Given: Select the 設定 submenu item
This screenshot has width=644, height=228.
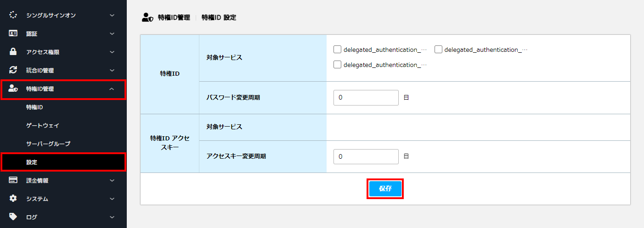Looking at the screenshot, I should pyautogui.click(x=63, y=162).
